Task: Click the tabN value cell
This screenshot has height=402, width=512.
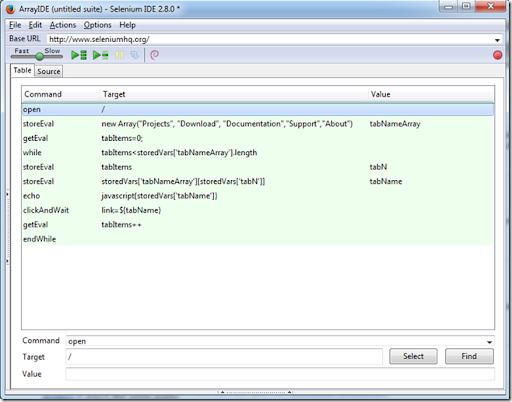Action: [378, 167]
